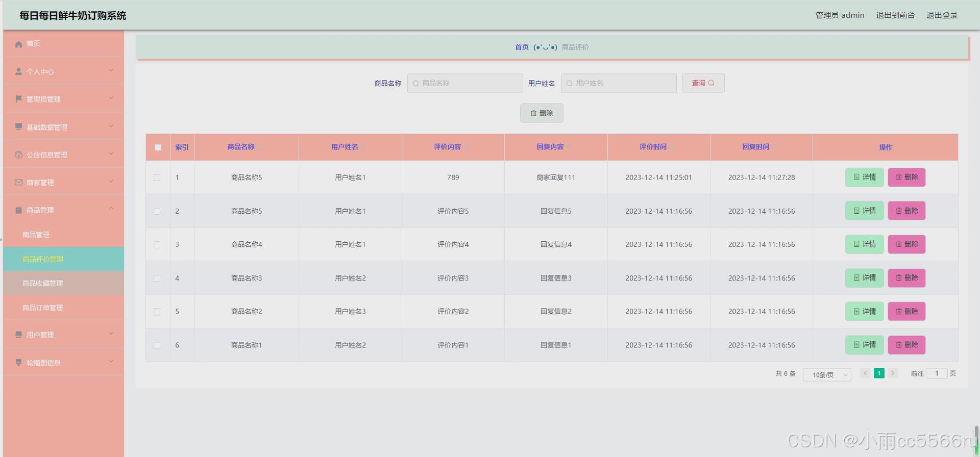Click the home icon beside 首页
This screenshot has width=980, height=457.
(x=18, y=44)
